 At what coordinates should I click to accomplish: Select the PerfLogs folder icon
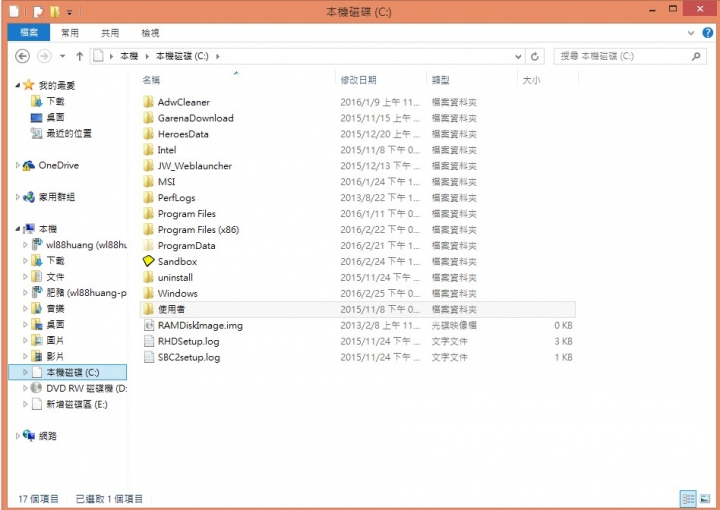coord(148,198)
